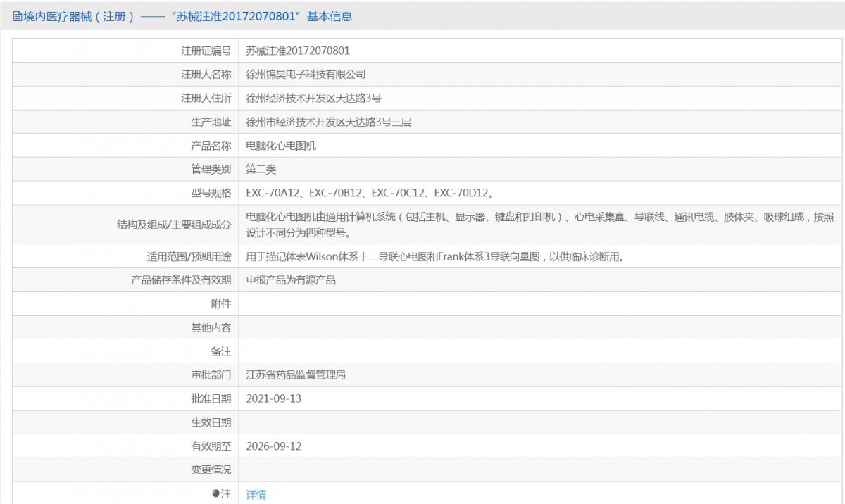
Task: Select storage condition 申报产品为有源产品
Action: [291, 280]
